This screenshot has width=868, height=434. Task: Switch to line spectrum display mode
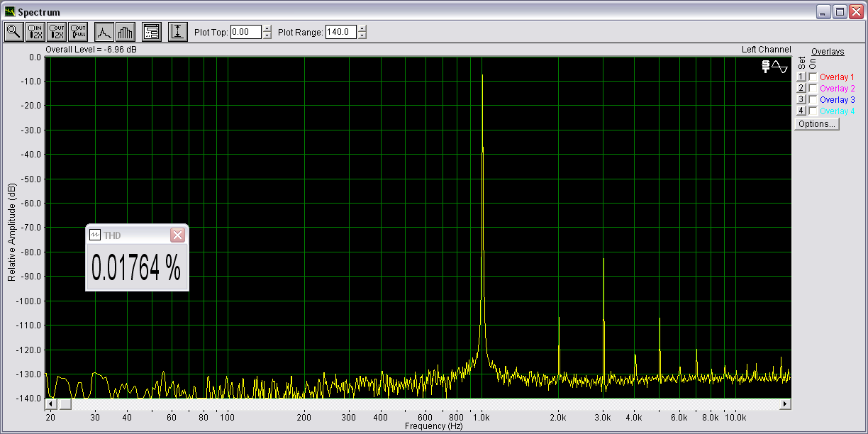click(x=104, y=32)
